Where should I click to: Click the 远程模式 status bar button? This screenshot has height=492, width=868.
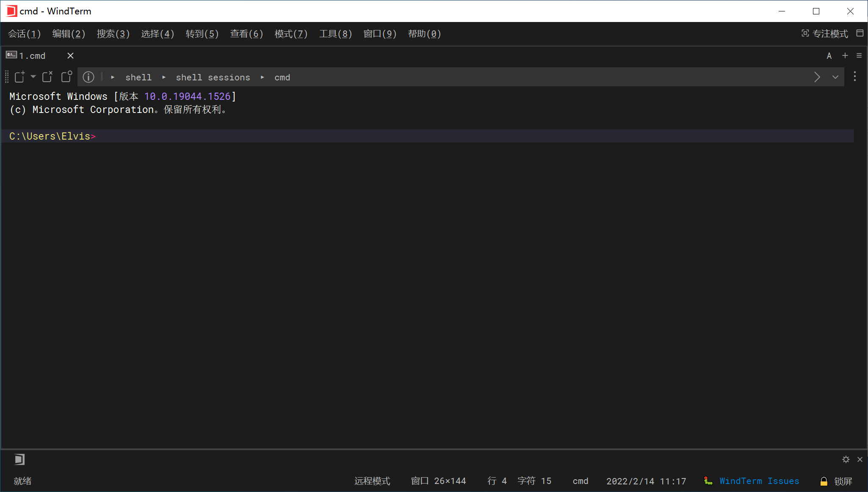pyautogui.click(x=372, y=481)
